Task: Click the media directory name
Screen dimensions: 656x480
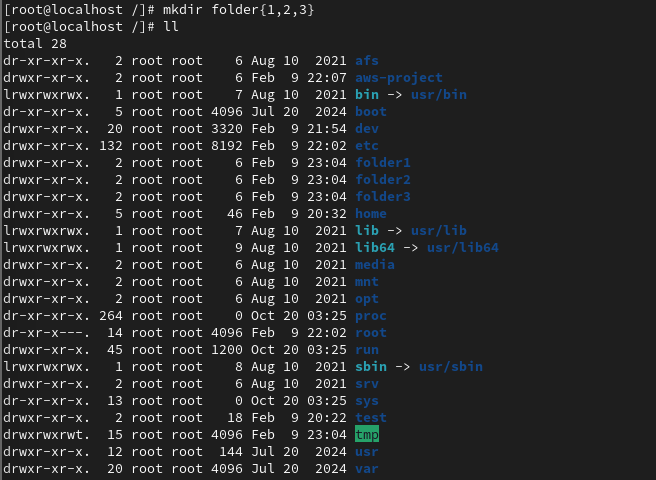Action: pyautogui.click(x=375, y=265)
